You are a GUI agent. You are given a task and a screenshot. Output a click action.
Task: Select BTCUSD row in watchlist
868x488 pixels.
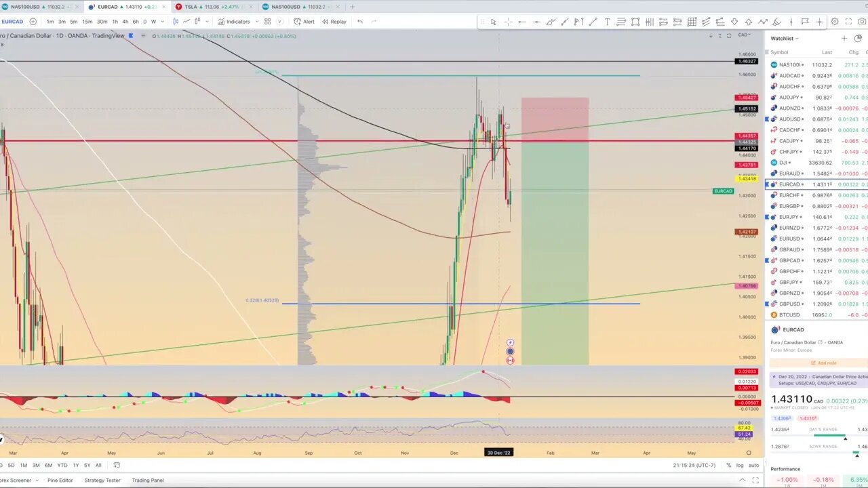(x=816, y=314)
